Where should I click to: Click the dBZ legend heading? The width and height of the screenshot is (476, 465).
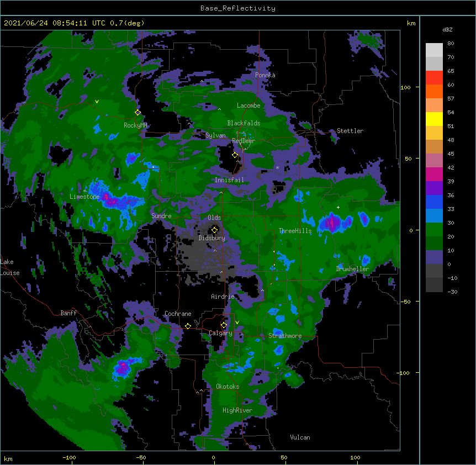click(x=447, y=29)
